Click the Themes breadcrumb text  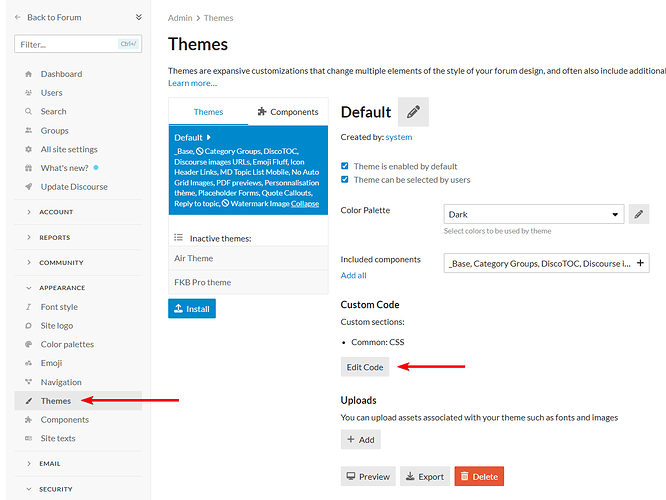218,18
